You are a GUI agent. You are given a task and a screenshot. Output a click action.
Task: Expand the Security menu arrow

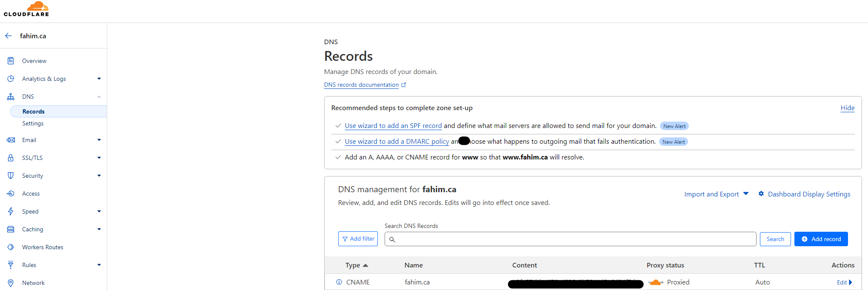[99, 176]
